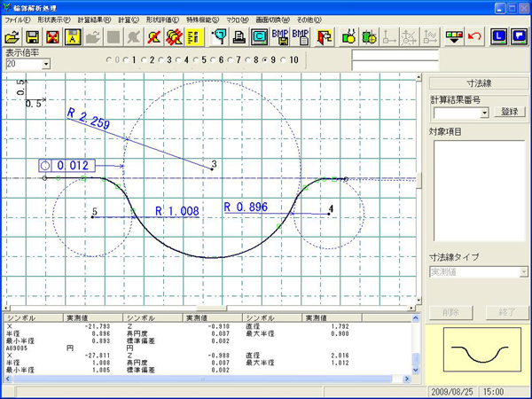Image resolution: width=532 pixels, height=399 pixels.
Task: Open the 形状表示 menu
Action: pos(54,20)
